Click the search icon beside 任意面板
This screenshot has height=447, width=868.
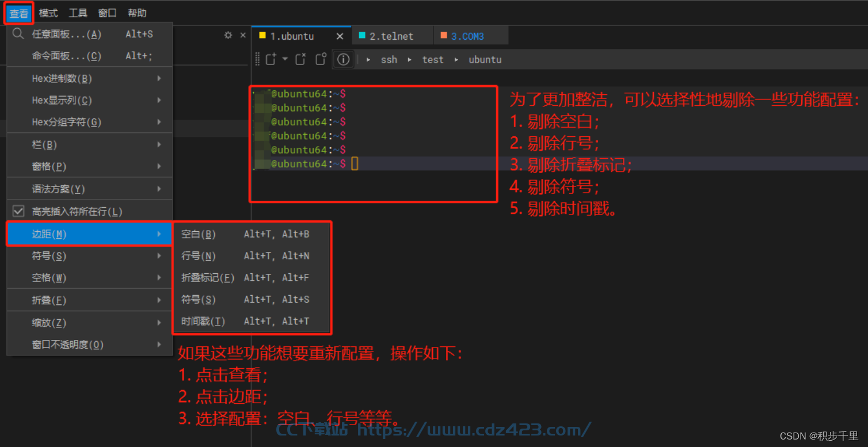18,34
